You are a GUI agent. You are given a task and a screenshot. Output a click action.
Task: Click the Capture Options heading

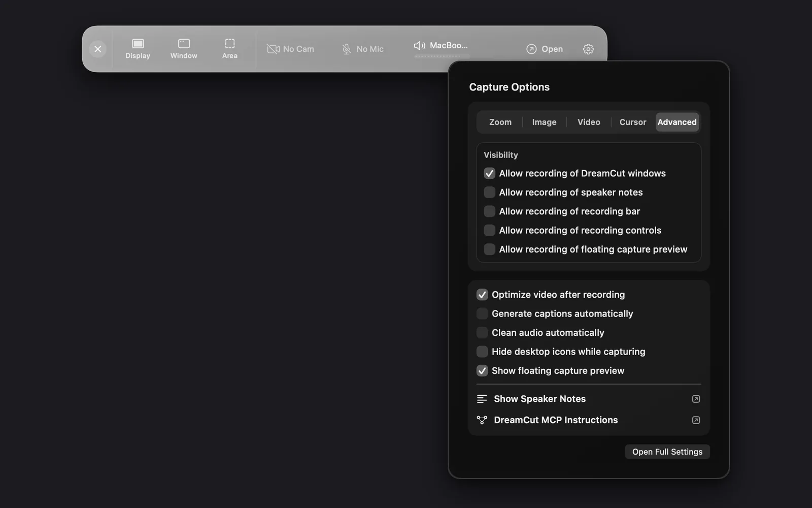(509, 87)
